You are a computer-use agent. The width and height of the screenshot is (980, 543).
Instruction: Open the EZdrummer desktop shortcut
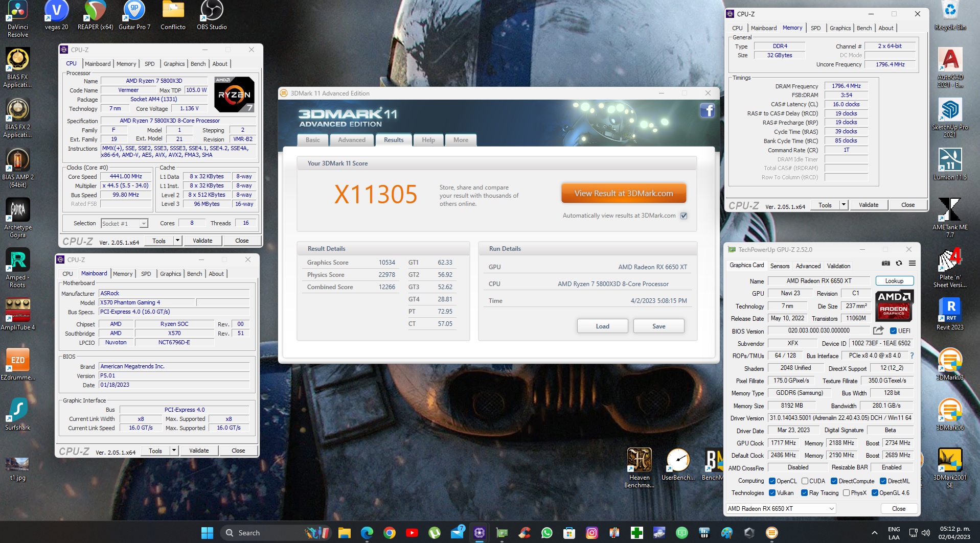(x=18, y=364)
